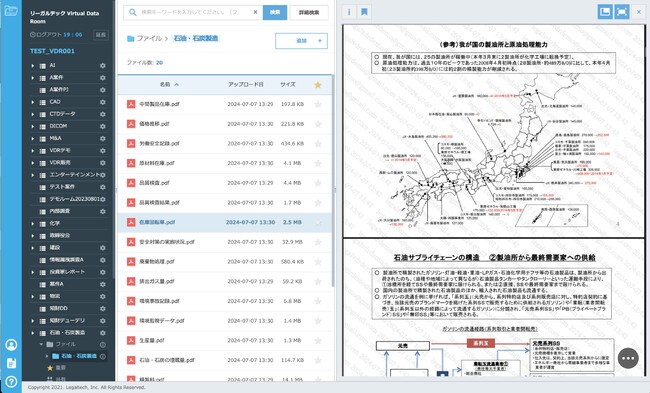The width and height of the screenshot is (650, 393).
Task: Favorite the 197.8 KB file with its star
Action: (318, 104)
